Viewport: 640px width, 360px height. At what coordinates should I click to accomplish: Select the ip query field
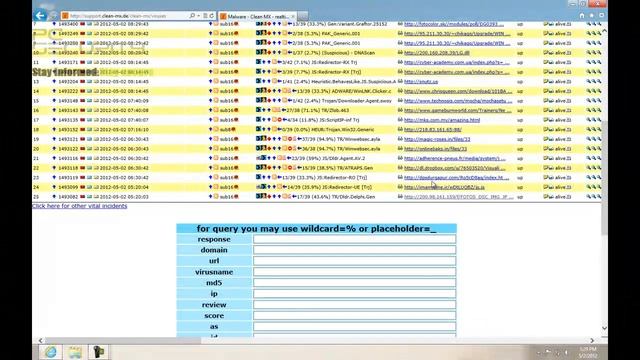pos(354,293)
